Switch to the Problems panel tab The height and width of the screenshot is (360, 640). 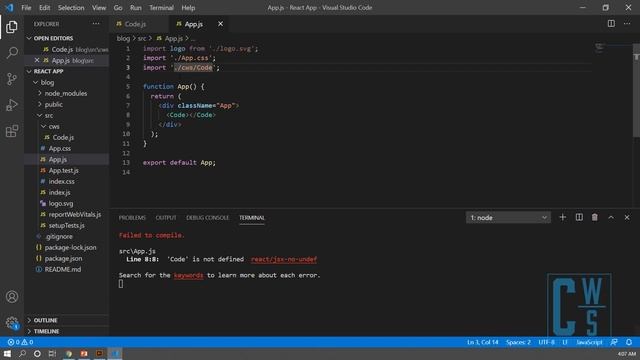click(x=132, y=218)
